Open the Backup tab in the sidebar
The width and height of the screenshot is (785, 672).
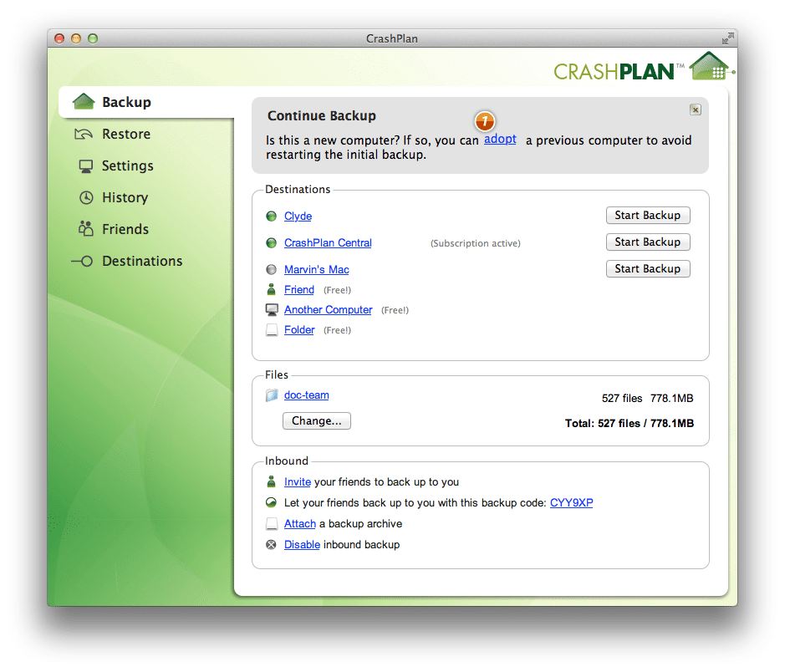(x=146, y=102)
